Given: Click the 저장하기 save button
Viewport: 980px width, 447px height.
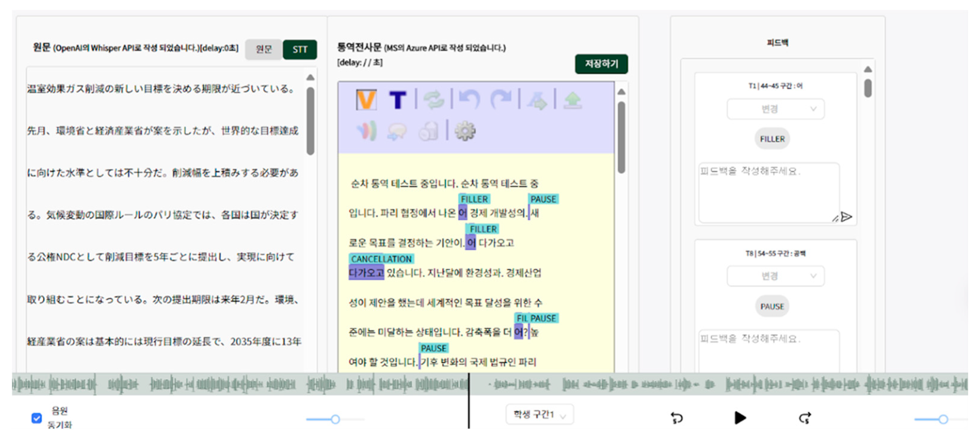Looking at the screenshot, I should (x=601, y=64).
